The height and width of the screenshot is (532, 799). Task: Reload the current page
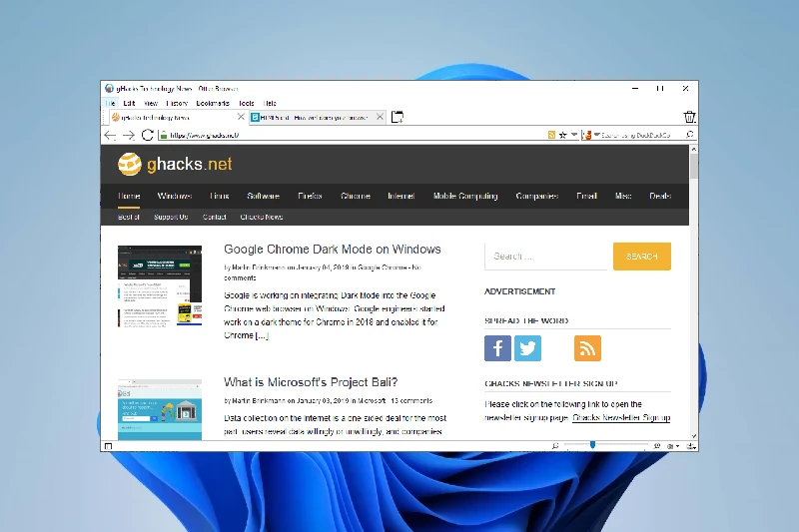pyautogui.click(x=147, y=135)
